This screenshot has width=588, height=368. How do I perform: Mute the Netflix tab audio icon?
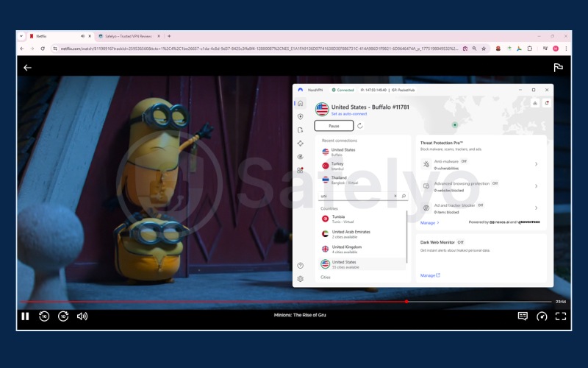82,36
